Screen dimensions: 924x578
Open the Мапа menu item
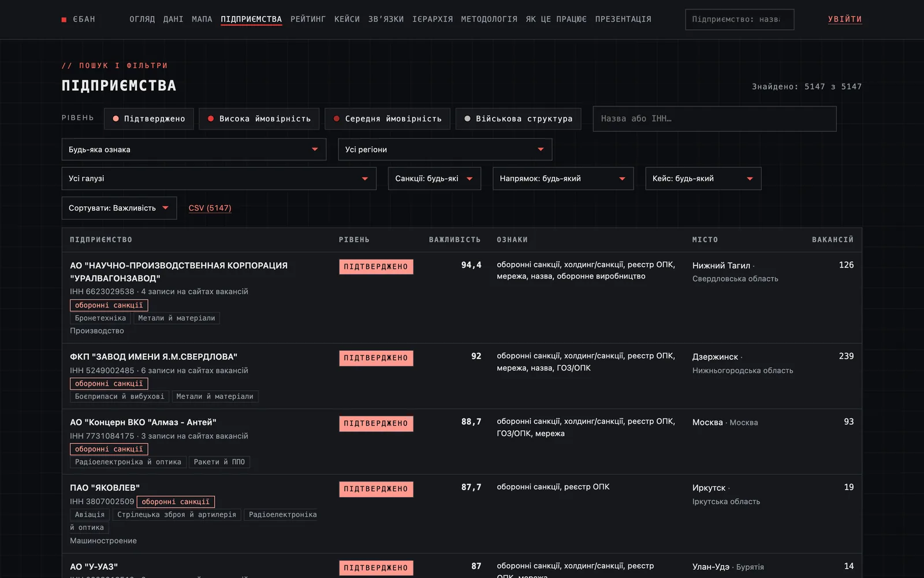pos(202,19)
